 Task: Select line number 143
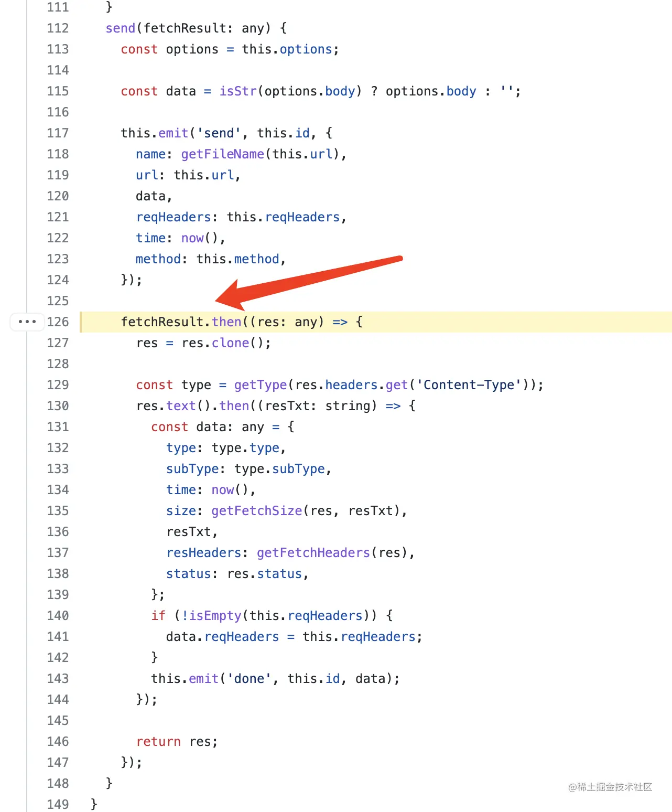pos(58,678)
